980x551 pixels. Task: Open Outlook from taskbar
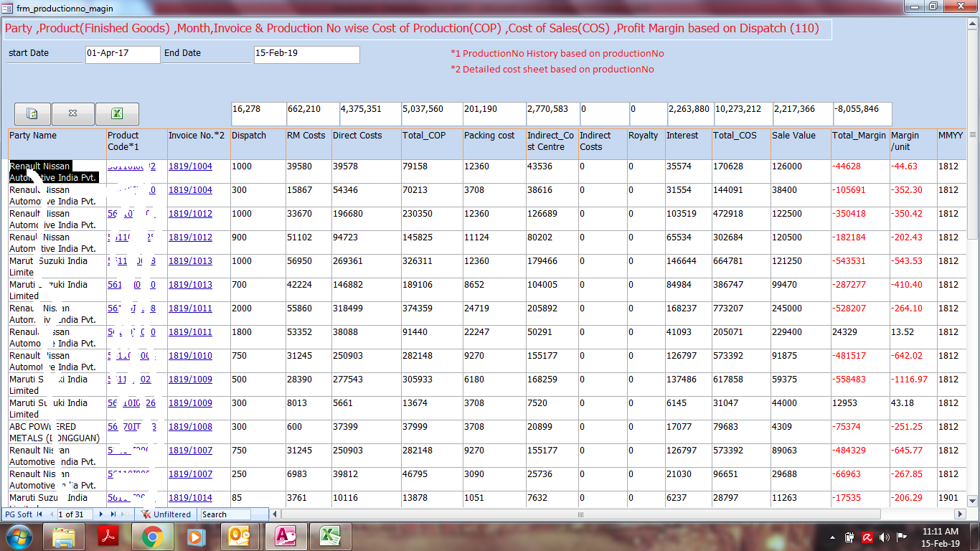tap(240, 537)
